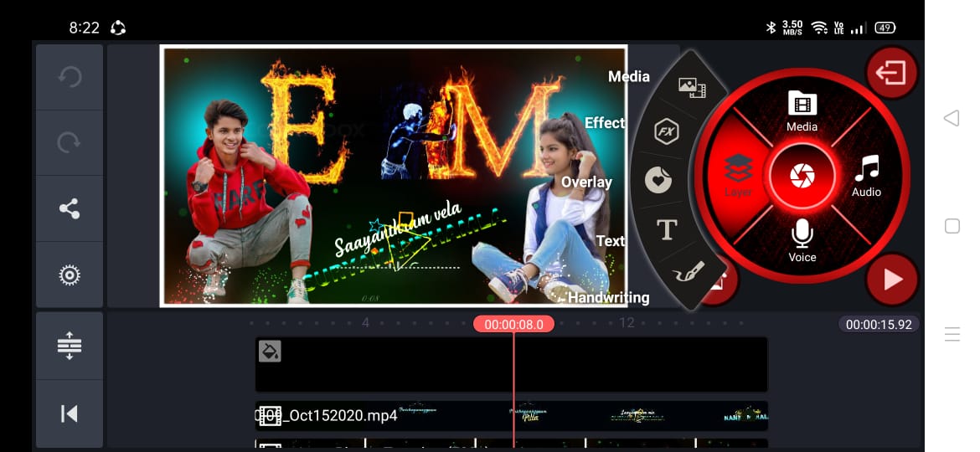Pick the Overlay sticker icon
980x452 pixels.
[658, 181]
